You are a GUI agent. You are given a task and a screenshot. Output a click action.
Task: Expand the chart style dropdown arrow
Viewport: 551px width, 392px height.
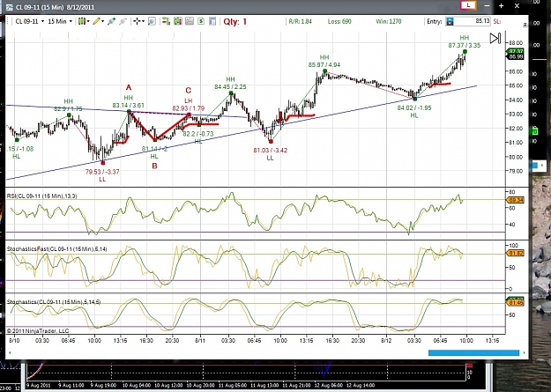pos(88,21)
